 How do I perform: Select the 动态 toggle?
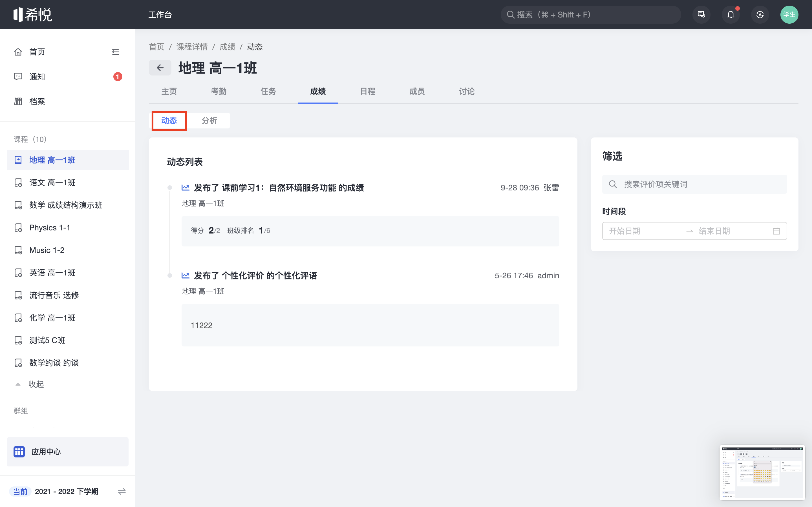[169, 120]
